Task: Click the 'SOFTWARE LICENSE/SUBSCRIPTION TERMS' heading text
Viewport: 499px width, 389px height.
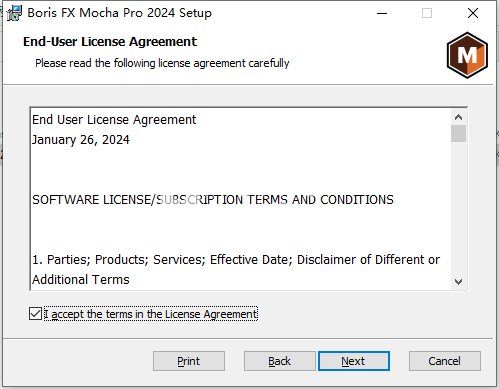Action: click(x=213, y=200)
